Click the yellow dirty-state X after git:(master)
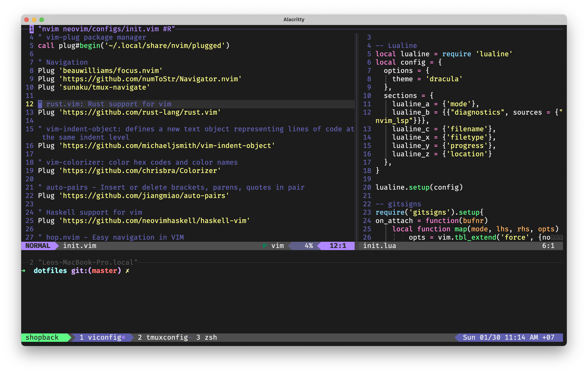This screenshot has height=374, width=588. pyautogui.click(x=127, y=271)
